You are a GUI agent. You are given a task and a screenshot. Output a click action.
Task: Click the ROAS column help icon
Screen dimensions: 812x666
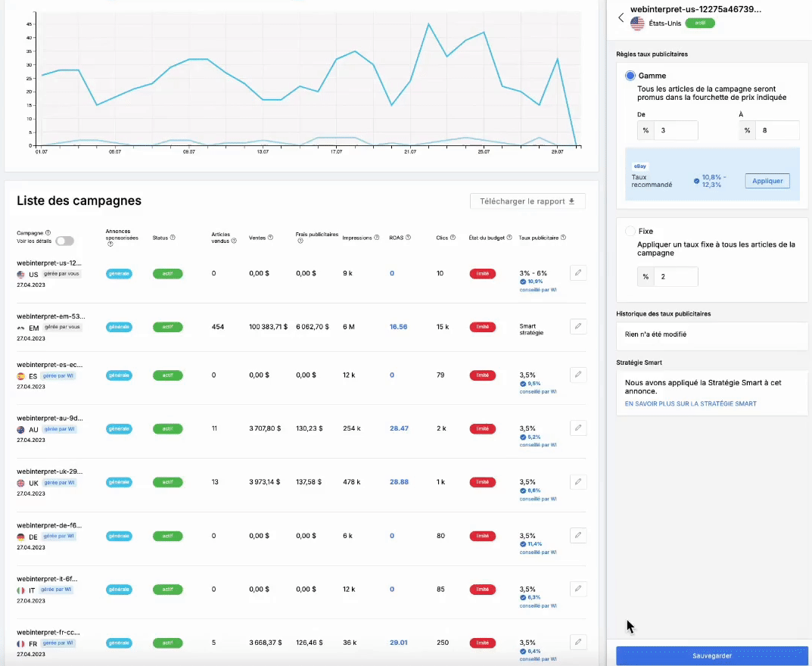click(409, 238)
